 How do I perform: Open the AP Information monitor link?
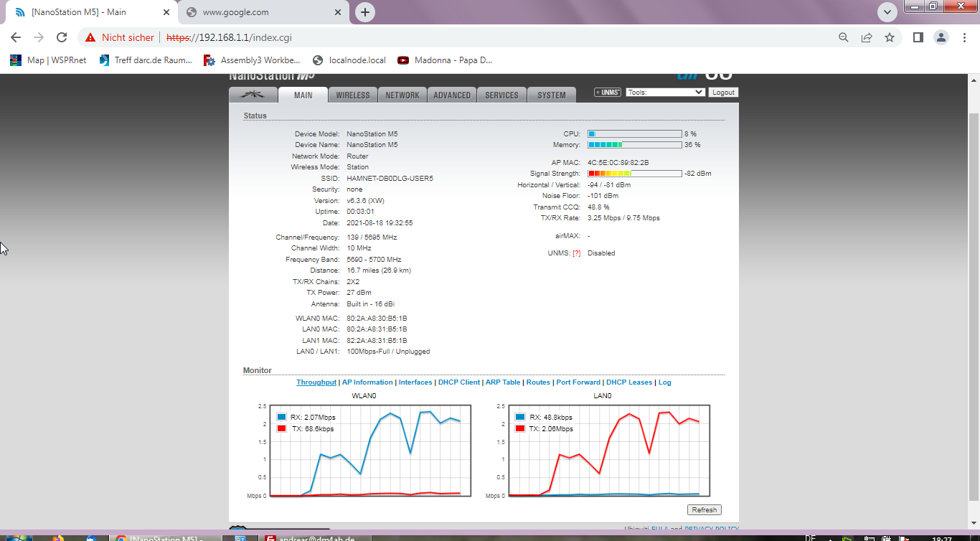(x=367, y=382)
